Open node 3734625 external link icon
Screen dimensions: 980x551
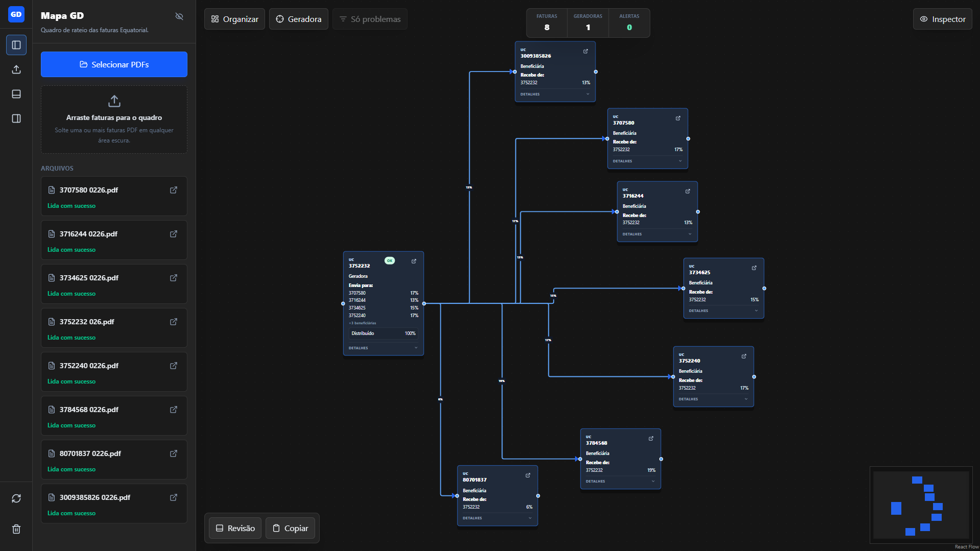(x=754, y=268)
